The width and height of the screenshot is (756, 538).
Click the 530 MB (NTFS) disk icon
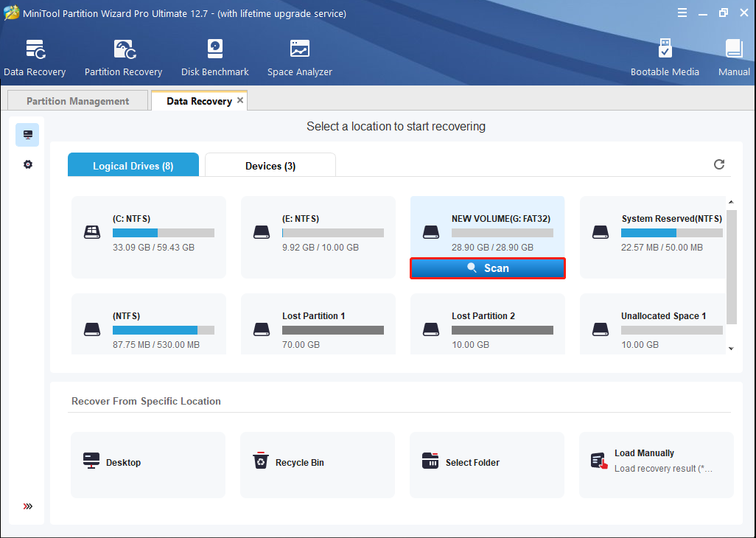pyautogui.click(x=92, y=329)
